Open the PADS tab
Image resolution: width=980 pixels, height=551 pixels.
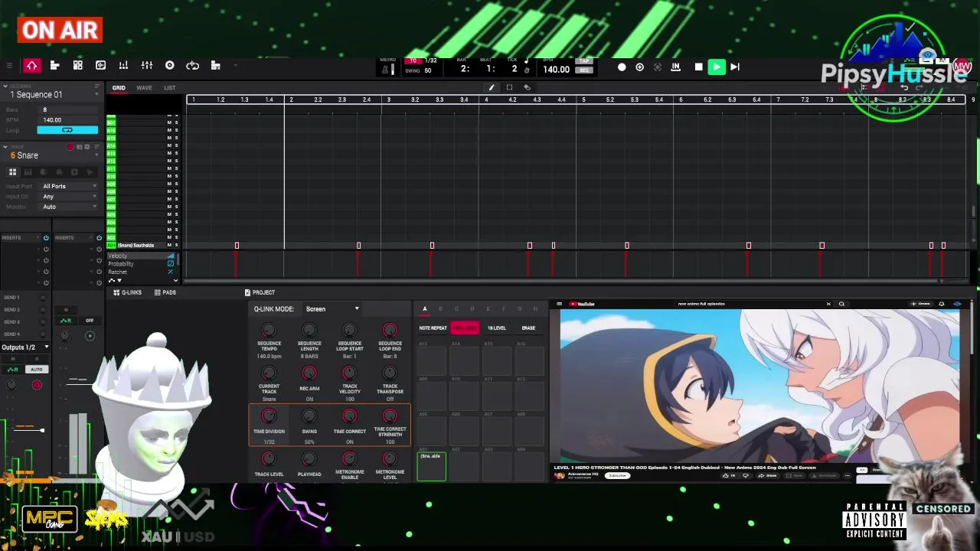tap(165, 292)
